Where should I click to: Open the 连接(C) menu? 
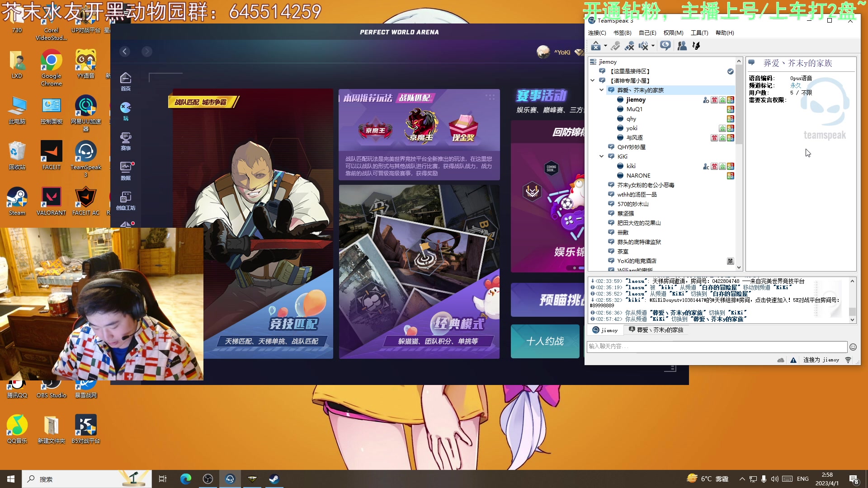coord(597,33)
